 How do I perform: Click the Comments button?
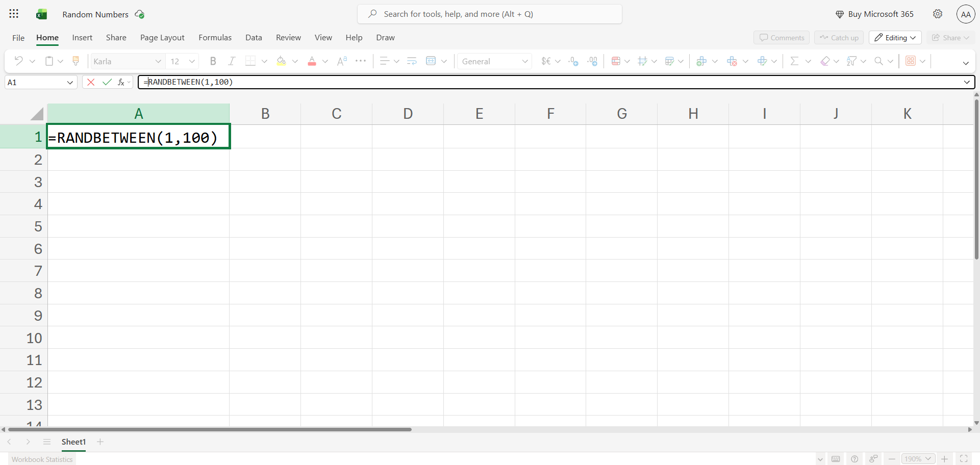[x=782, y=38]
